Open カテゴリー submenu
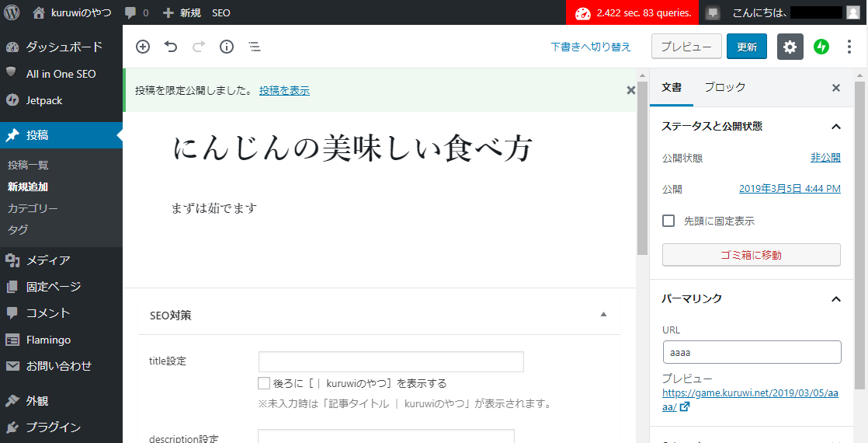 pyautogui.click(x=33, y=208)
